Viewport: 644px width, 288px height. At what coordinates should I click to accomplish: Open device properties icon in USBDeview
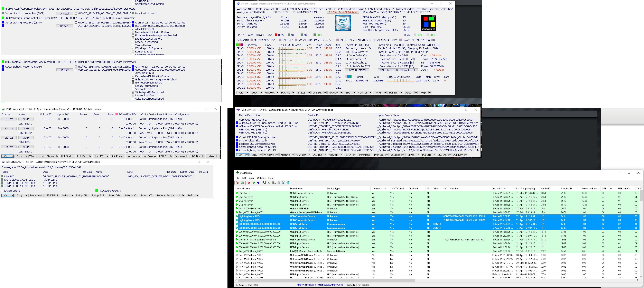point(279,183)
